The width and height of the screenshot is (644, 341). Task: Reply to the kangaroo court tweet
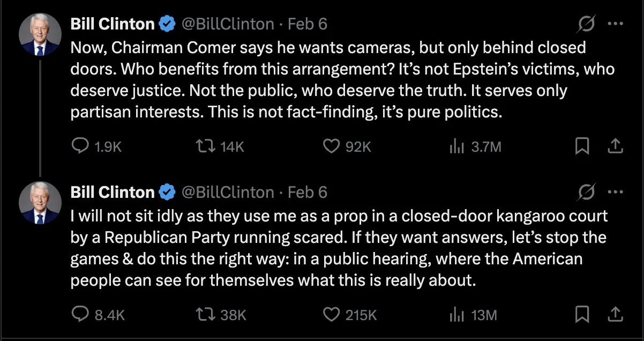[80, 314]
